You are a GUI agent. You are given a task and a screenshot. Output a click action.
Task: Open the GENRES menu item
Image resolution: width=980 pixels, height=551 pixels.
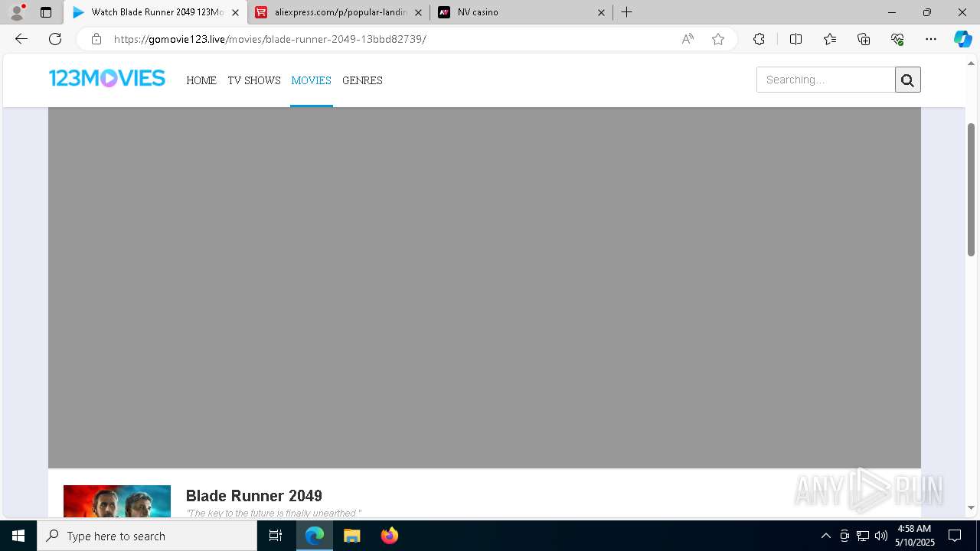coord(362,80)
